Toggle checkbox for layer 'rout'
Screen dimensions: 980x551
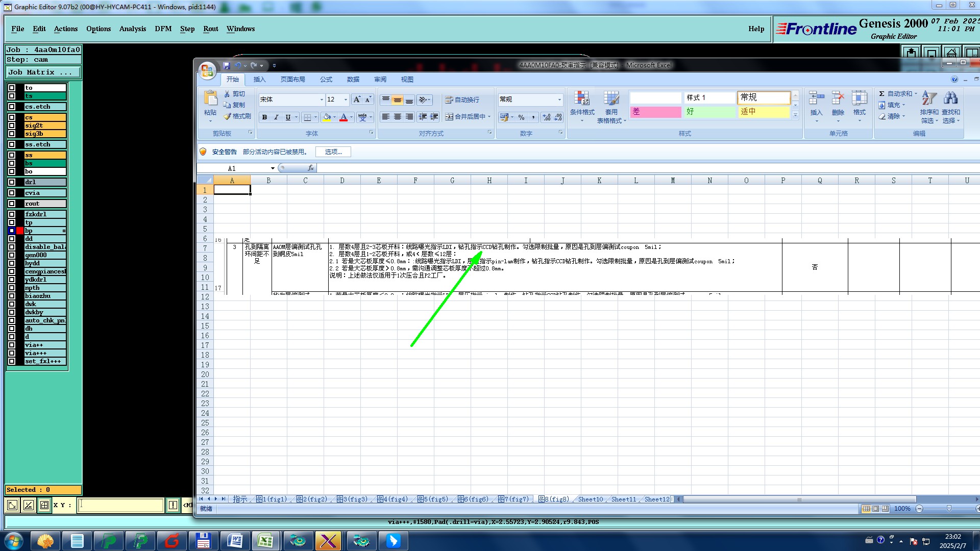[x=12, y=204]
